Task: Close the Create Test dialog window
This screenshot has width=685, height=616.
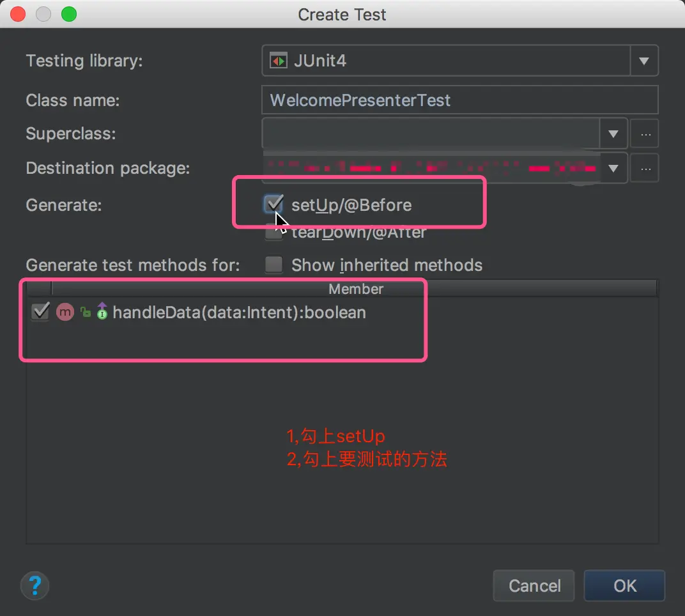Action: coord(18,14)
